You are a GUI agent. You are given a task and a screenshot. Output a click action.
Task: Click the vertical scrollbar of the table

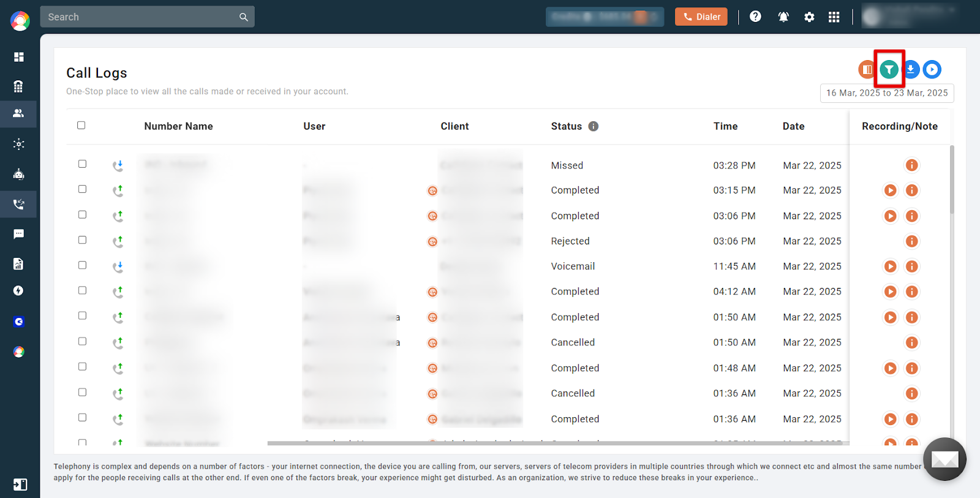952,179
